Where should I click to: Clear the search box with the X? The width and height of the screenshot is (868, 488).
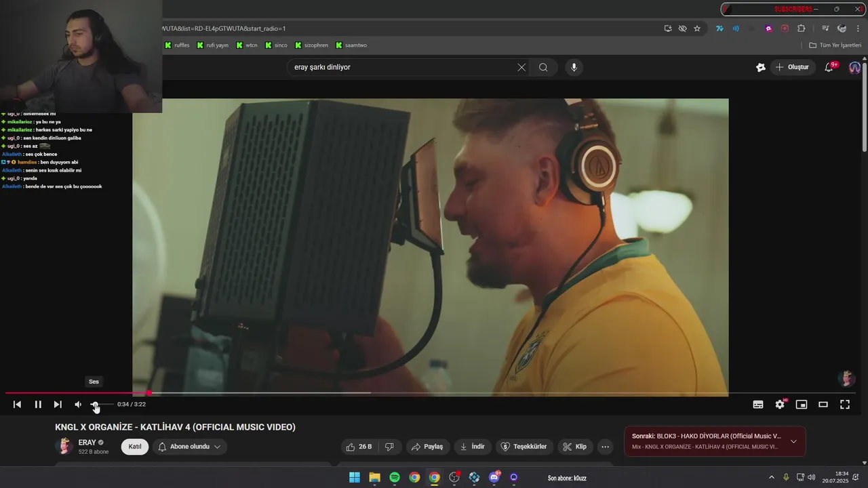[521, 67]
